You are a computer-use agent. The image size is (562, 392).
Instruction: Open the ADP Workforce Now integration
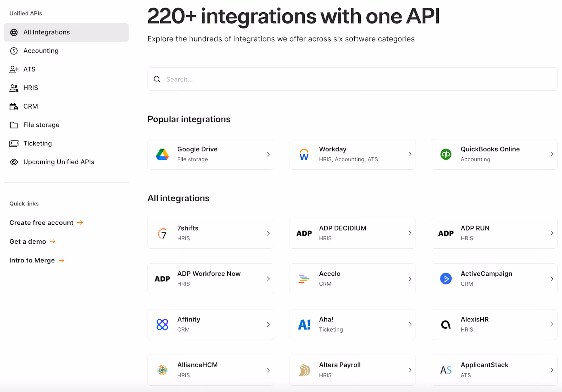[x=211, y=279]
